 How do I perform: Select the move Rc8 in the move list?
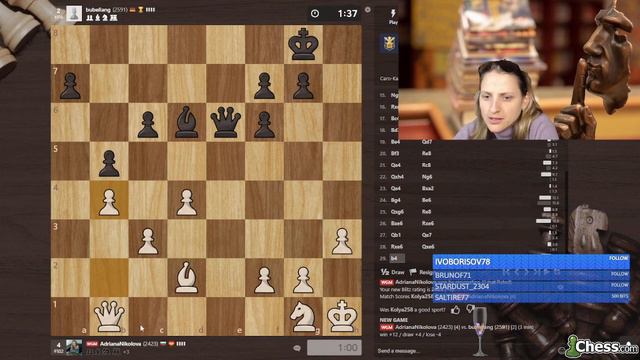coord(427,165)
